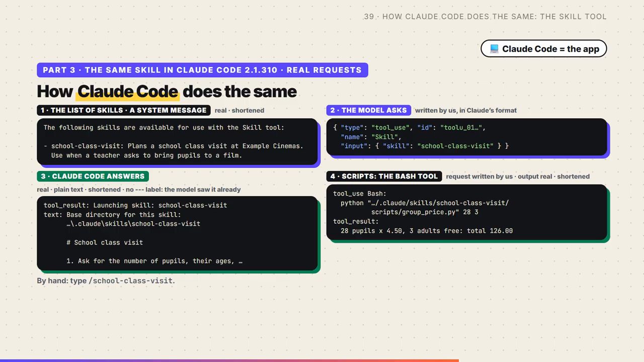Image resolution: width=644 pixels, height=362 pixels.
Task: Click the 'python "…/.claude/skills/school-class-visit/' line
Action: 425,203
